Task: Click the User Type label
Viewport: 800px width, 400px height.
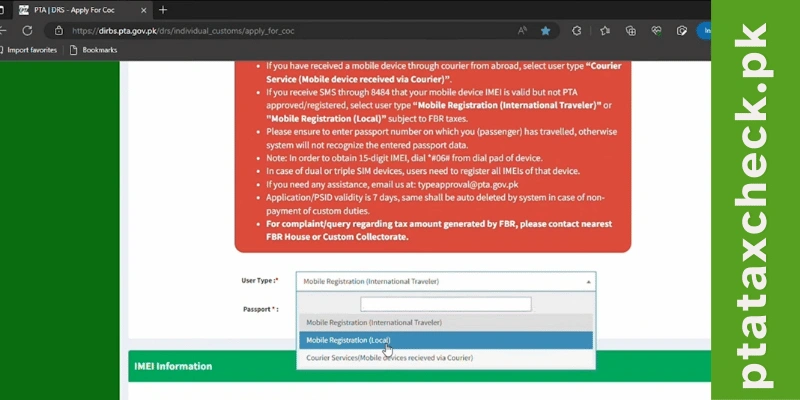Action: 260,281
